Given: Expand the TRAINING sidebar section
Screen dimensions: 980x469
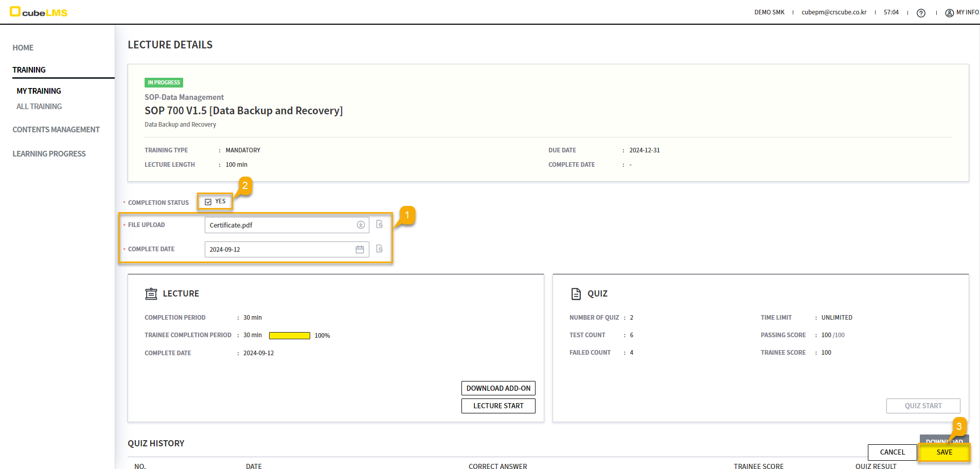Looking at the screenshot, I should (29, 70).
